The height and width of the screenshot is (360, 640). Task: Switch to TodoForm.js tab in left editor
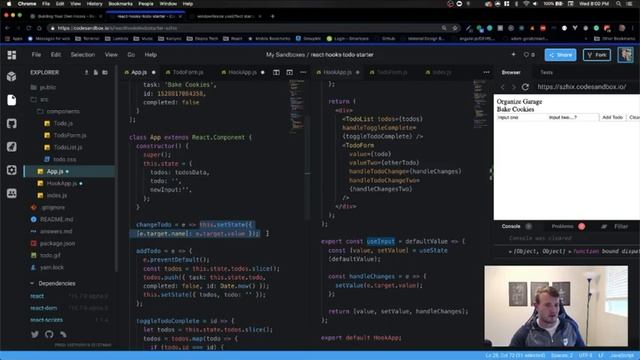(184, 72)
